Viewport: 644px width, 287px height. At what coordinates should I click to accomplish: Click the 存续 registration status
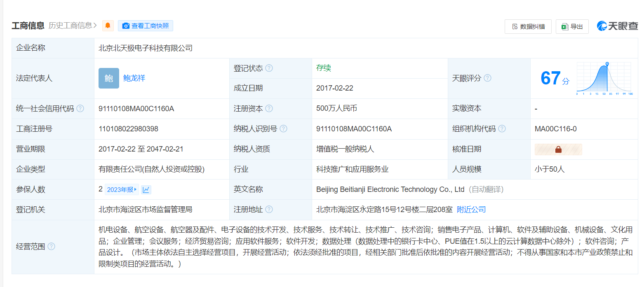(324, 68)
